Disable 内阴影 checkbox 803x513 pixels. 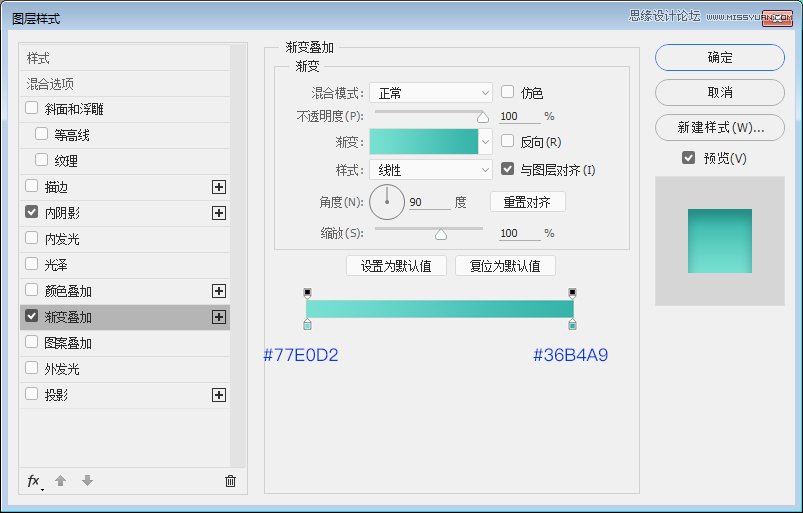[31, 212]
